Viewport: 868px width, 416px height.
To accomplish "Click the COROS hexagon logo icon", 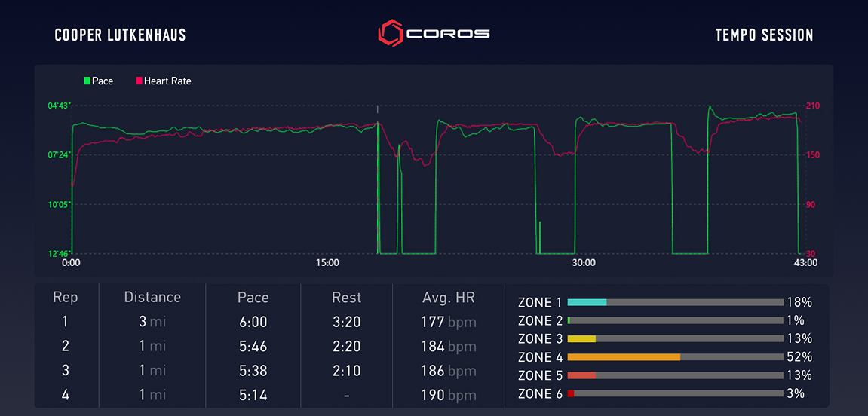I will point(391,34).
